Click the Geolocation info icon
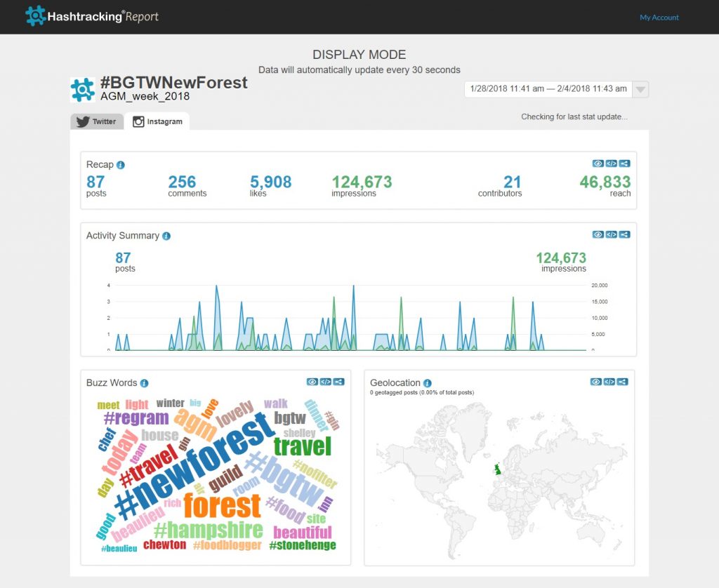The width and height of the screenshot is (719, 588). click(428, 383)
